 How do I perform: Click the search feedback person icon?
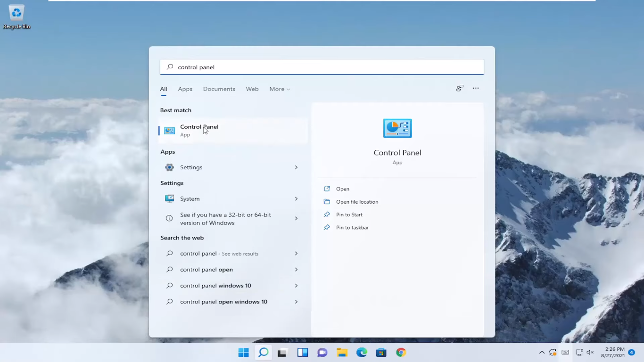click(x=460, y=88)
